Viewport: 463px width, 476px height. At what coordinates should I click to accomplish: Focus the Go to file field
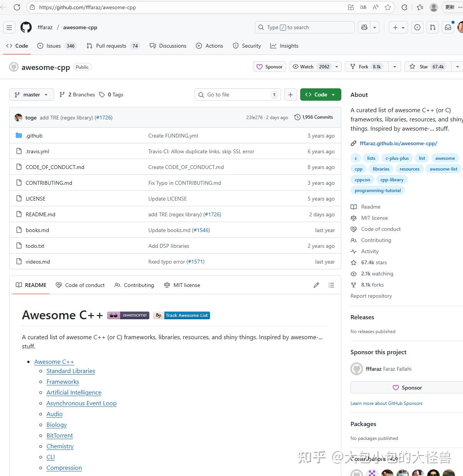tap(238, 95)
